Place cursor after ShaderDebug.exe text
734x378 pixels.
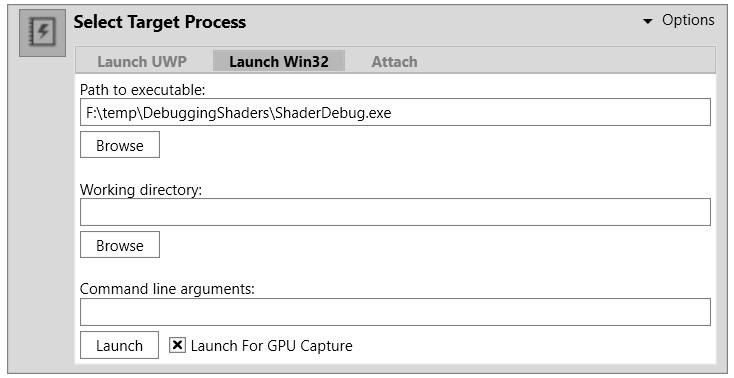tap(392, 113)
